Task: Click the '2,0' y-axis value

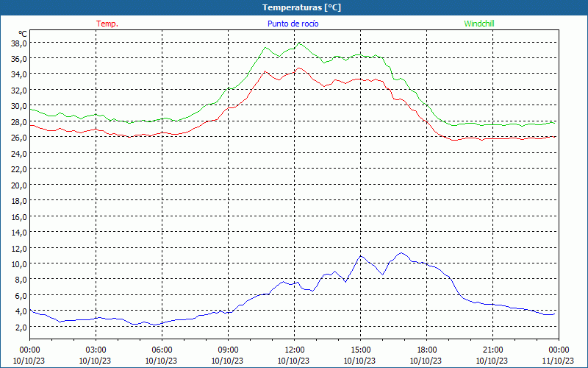Action: (x=21, y=327)
